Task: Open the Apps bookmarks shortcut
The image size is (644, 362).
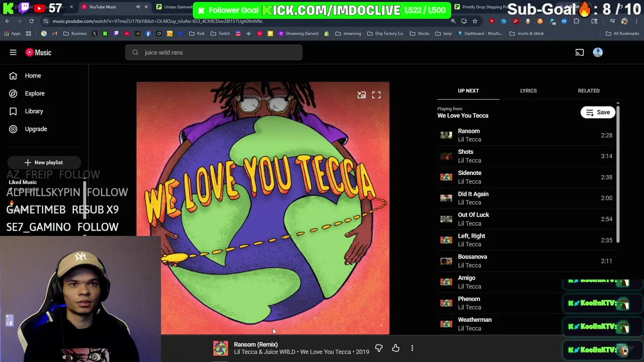Action: point(12,34)
